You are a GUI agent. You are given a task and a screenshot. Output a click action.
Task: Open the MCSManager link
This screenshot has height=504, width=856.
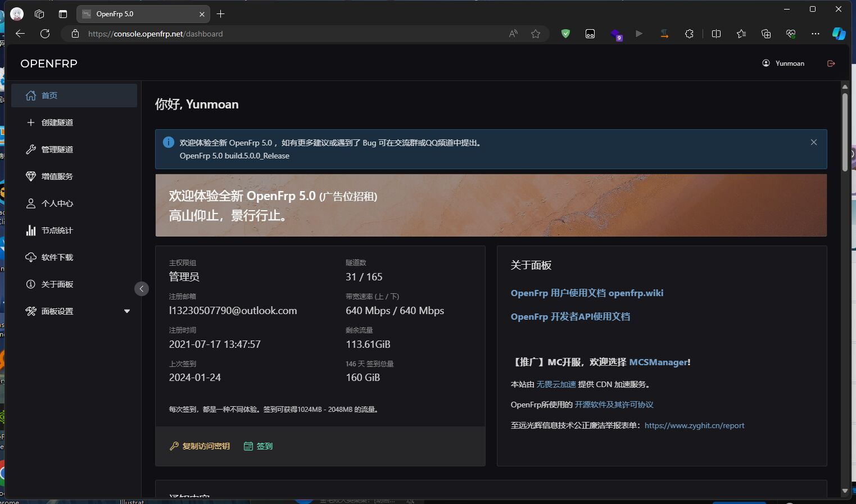click(658, 362)
